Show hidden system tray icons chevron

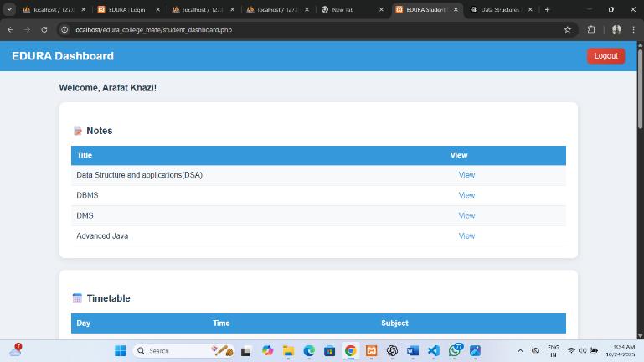(x=520, y=351)
